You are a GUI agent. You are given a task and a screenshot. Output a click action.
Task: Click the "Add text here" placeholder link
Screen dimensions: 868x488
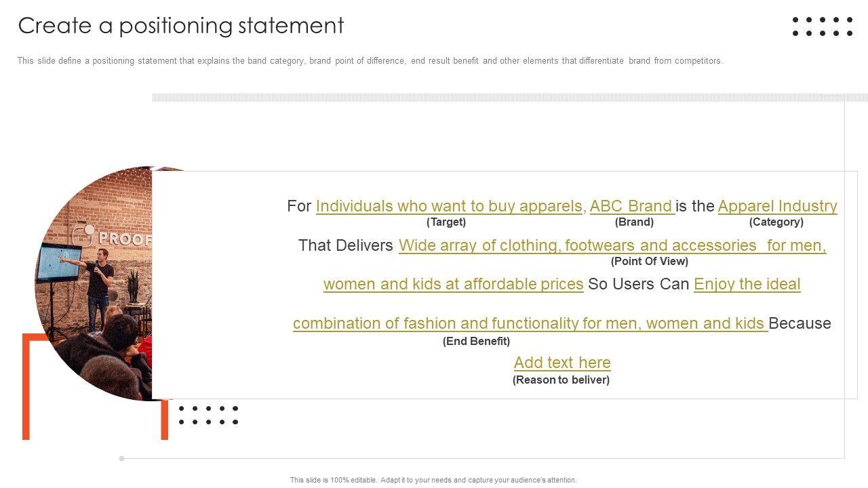(x=562, y=363)
